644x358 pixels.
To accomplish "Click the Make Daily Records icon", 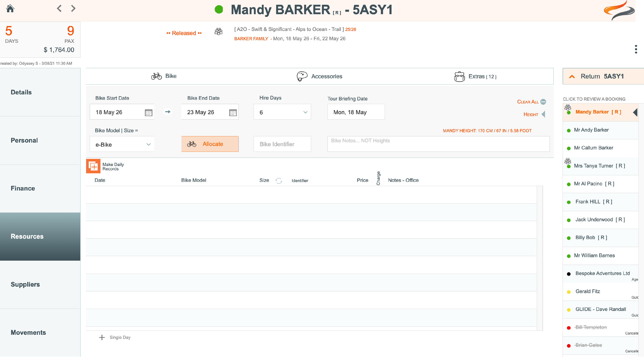I will (x=93, y=166).
